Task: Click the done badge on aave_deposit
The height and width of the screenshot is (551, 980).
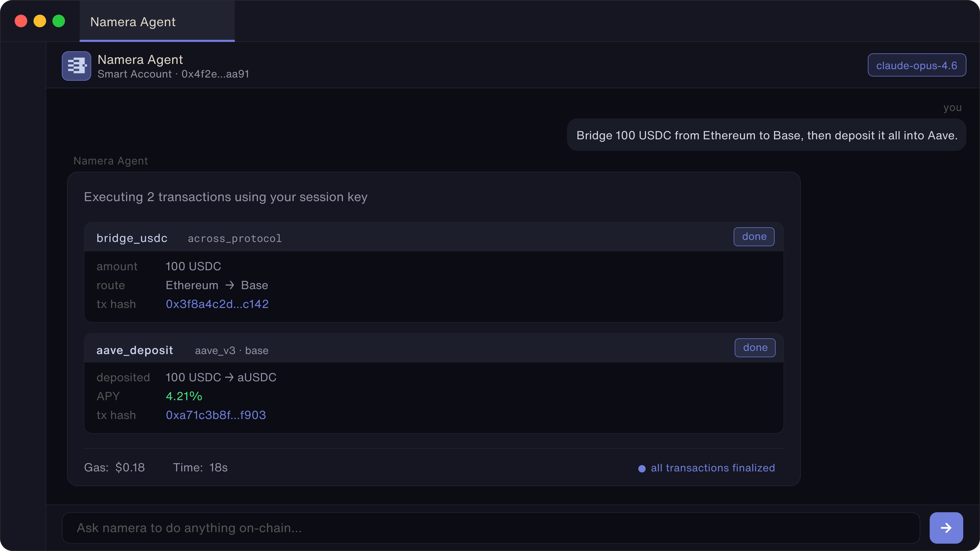Action: [x=755, y=348]
